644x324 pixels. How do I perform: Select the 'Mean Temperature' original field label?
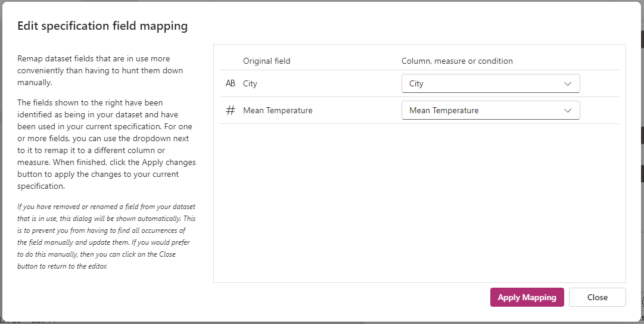point(278,110)
